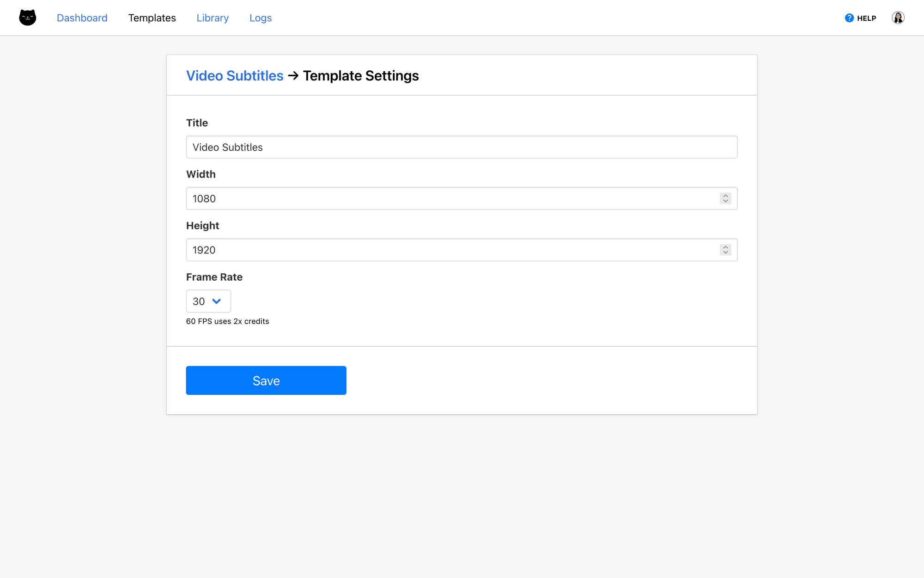Click the down arrow on the Width stepper

pos(726,202)
